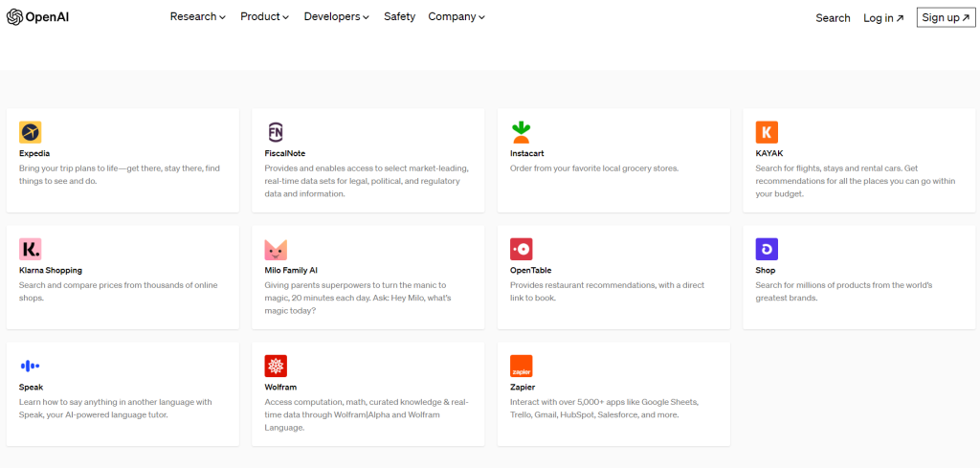The image size is (980, 468).
Task: Click 'Access computation, math, curated knowledge' text
Action: pyautogui.click(x=367, y=415)
